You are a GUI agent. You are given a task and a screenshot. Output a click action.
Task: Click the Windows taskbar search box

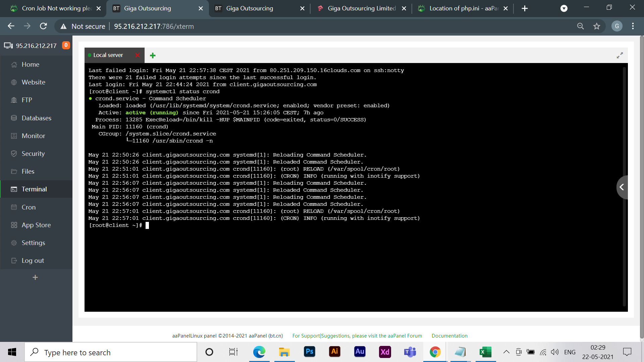[111, 352]
